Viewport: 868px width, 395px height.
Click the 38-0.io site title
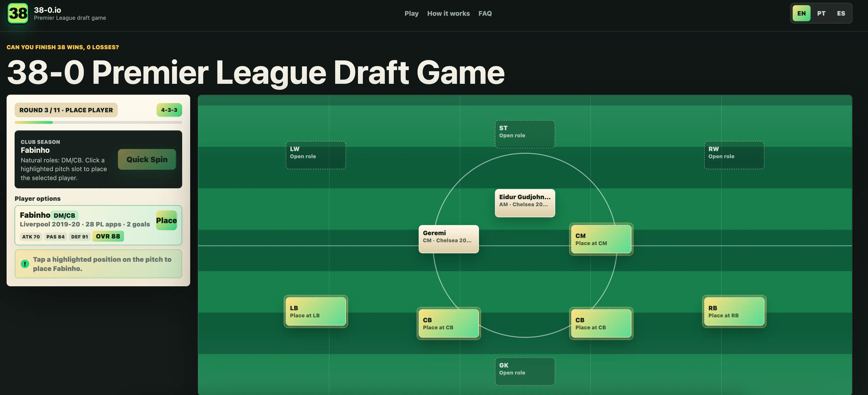(48, 10)
